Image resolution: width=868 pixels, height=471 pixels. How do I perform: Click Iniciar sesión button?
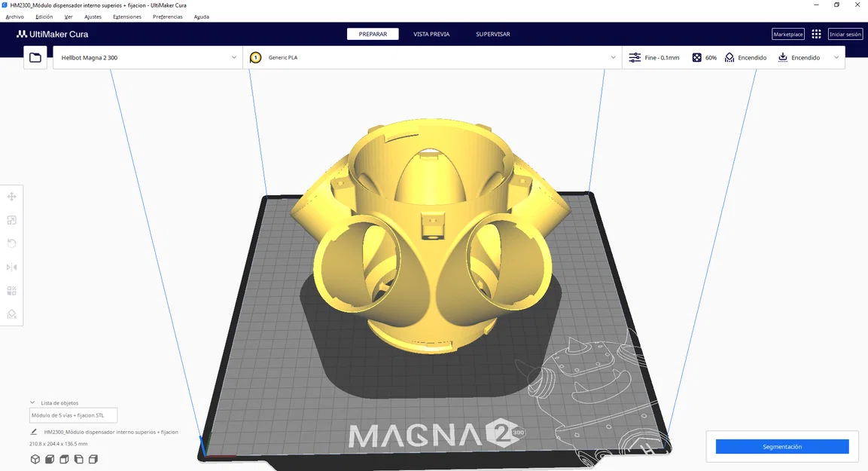point(845,35)
